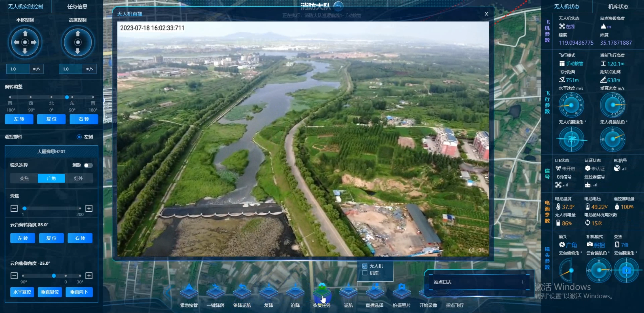Image resolution: width=644 pixels, height=313 pixels.
Task: Click 左转 button under 云台偏转角度
Action: pos(23,238)
